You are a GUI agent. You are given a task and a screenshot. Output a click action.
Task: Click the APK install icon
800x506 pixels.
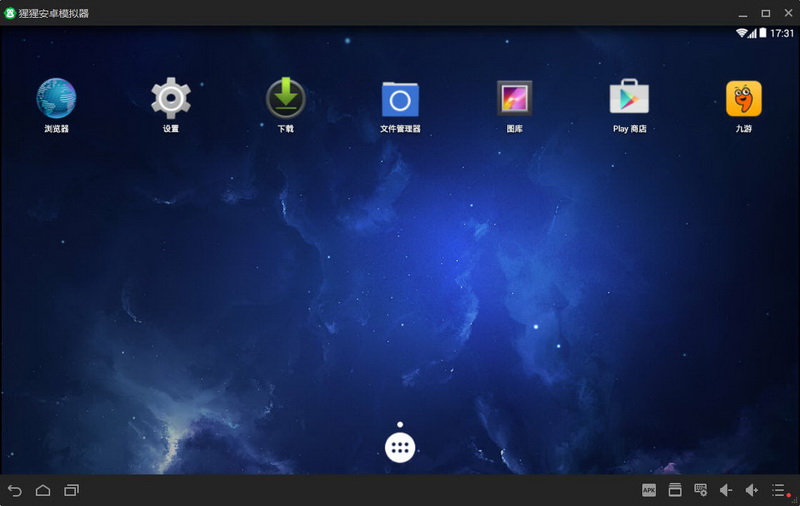coord(649,490)
